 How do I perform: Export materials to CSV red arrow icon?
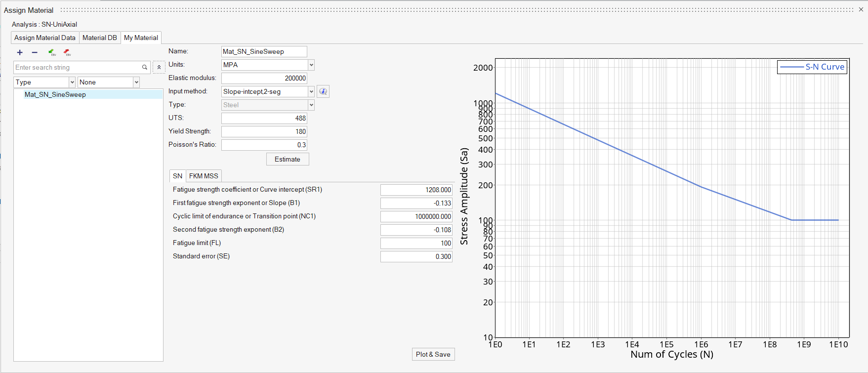[67, 52]
